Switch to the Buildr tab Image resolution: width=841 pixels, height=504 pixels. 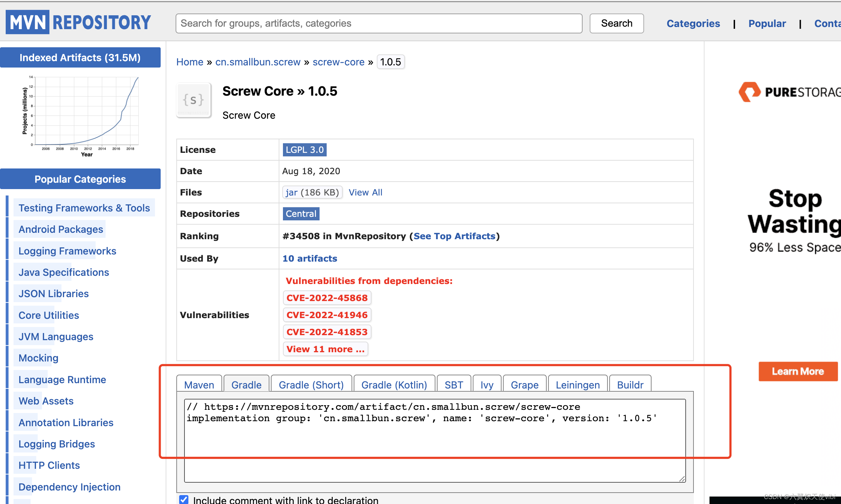click(x=630, y=384)
